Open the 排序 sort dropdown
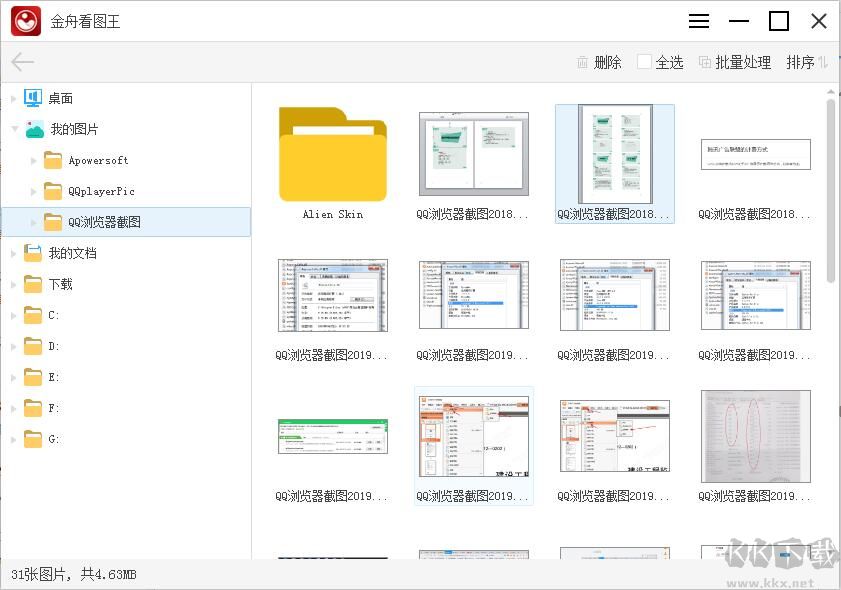The width and height of the screenshot is (841, 590). pyautogui.click(x=807, y=62)
